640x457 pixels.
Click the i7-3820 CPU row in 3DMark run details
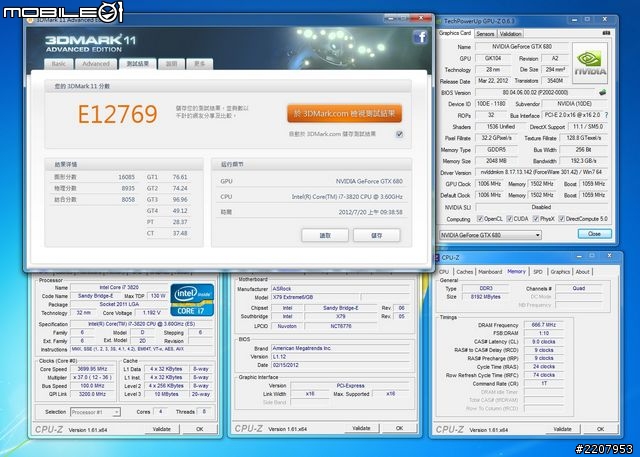pos(311,197)
